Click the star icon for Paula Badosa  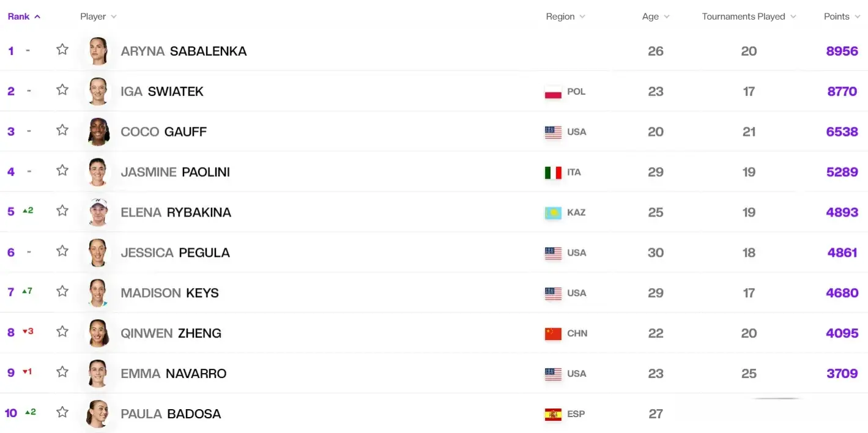[x=62, y=412]
